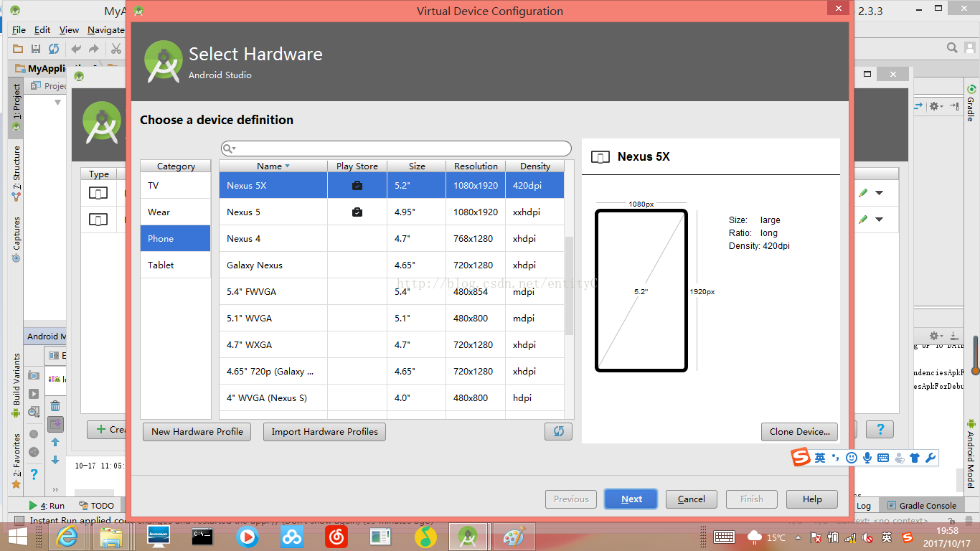Viewport: 980px width, 551px height.
Task: Toggle scroll-to-end button in Run panel
Action: (55, 424)
